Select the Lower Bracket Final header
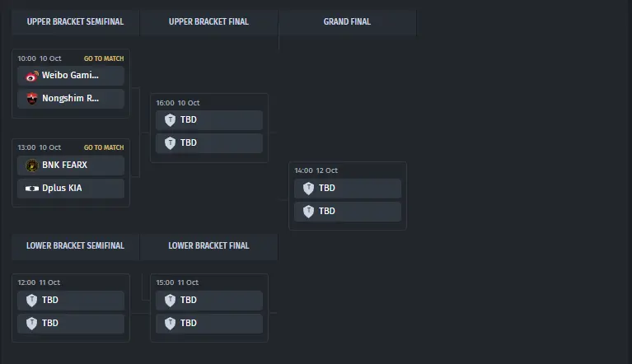632x364 pixels. pos(208,245)
